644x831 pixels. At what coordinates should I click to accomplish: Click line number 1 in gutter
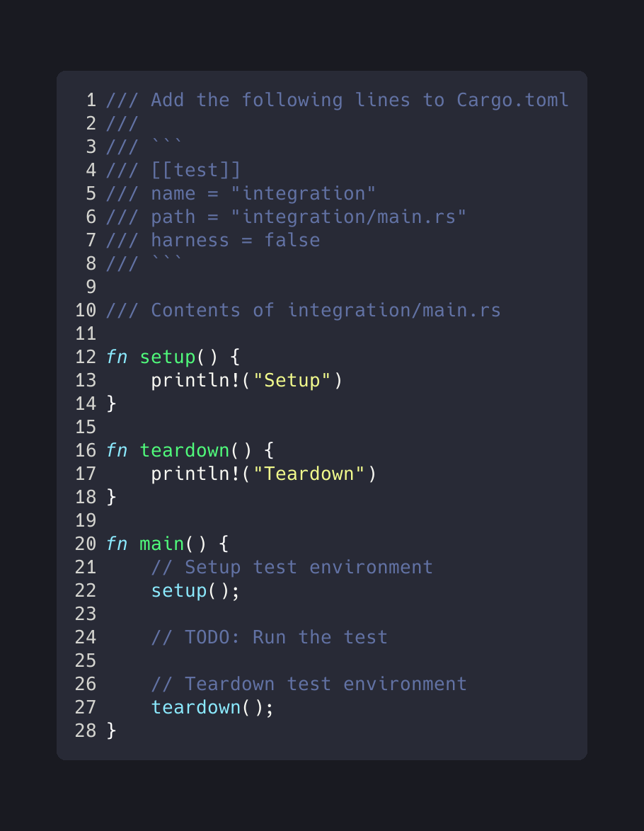click(91, 101)
